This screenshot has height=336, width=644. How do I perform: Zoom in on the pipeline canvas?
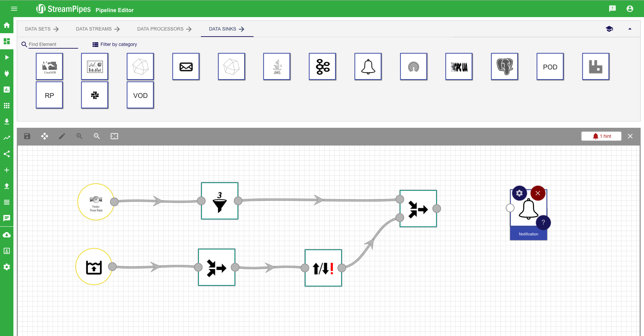[x=79, y=136]
